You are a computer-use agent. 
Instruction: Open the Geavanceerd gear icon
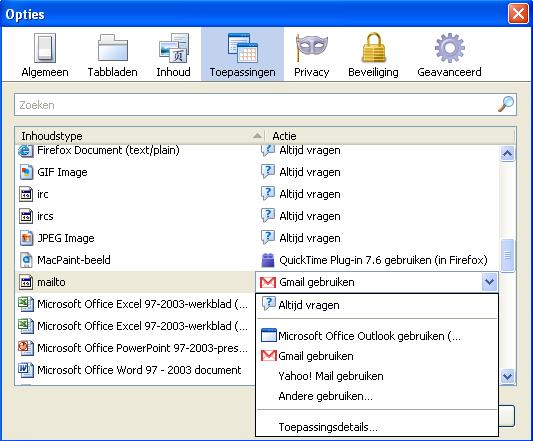click(x=450, y=48)
